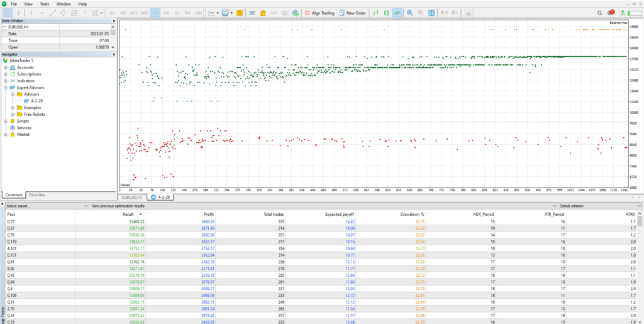Toggle Algo Trading on or off
Screen dimensions: 644x324
point(319,13)
